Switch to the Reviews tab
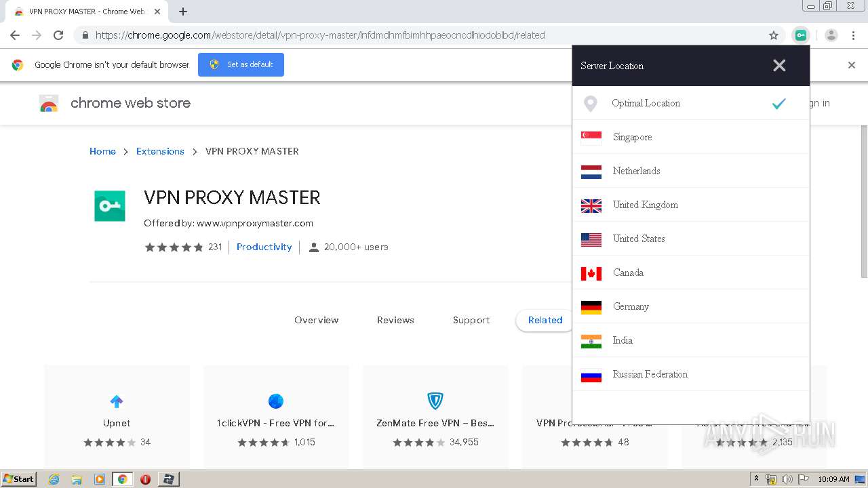Image resolution: width=868 pixels, height=488 pixels. pos(395,320)
